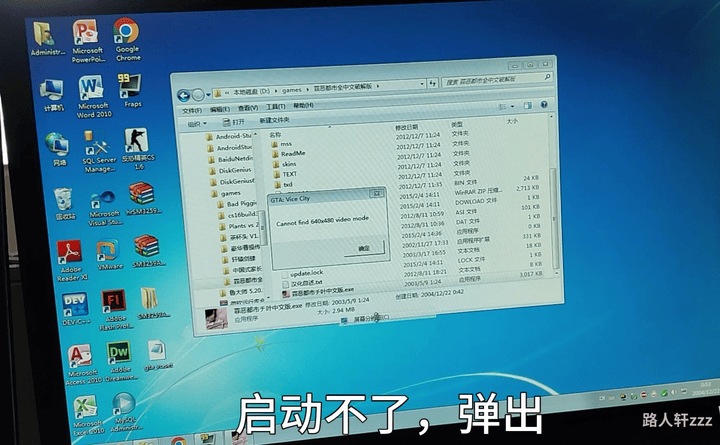Viewport: 720px width, 445px height.
Task: Select the games folder in navigation tree
Action: [226, 193]
